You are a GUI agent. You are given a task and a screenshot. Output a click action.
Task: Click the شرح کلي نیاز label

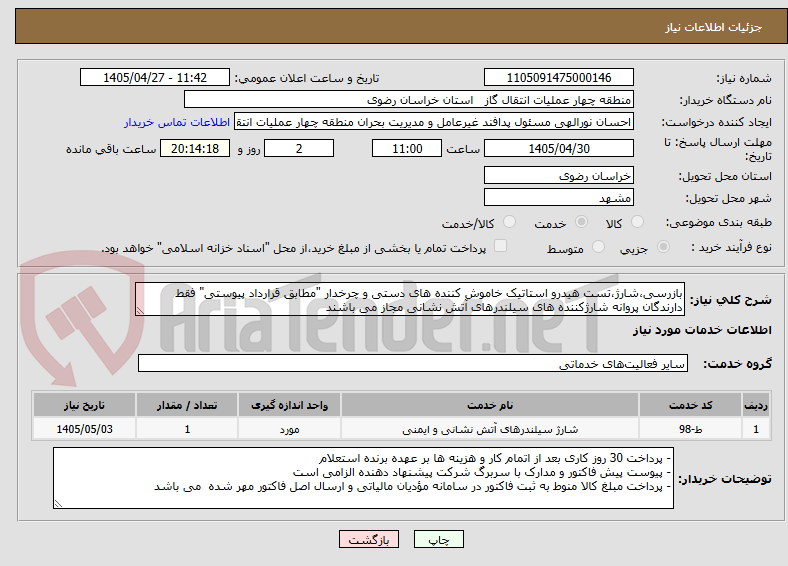(731, 300)
